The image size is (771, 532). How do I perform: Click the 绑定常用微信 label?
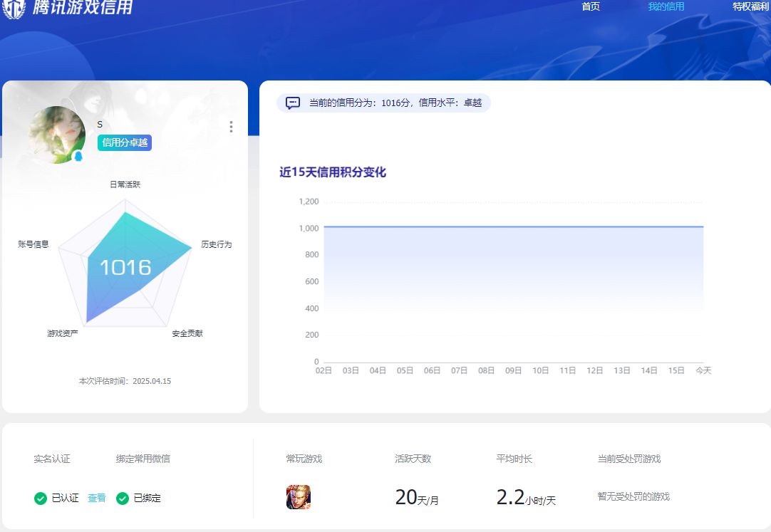tap(143, 459)
